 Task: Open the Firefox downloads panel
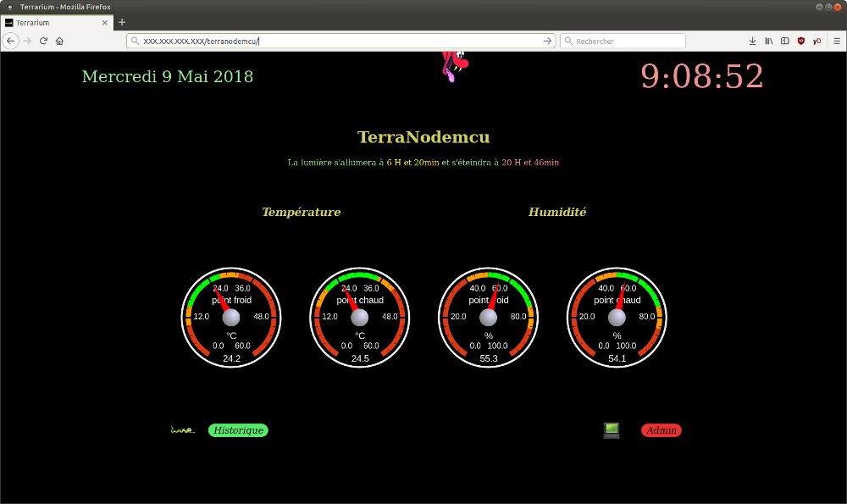click(x=752, y=41)
